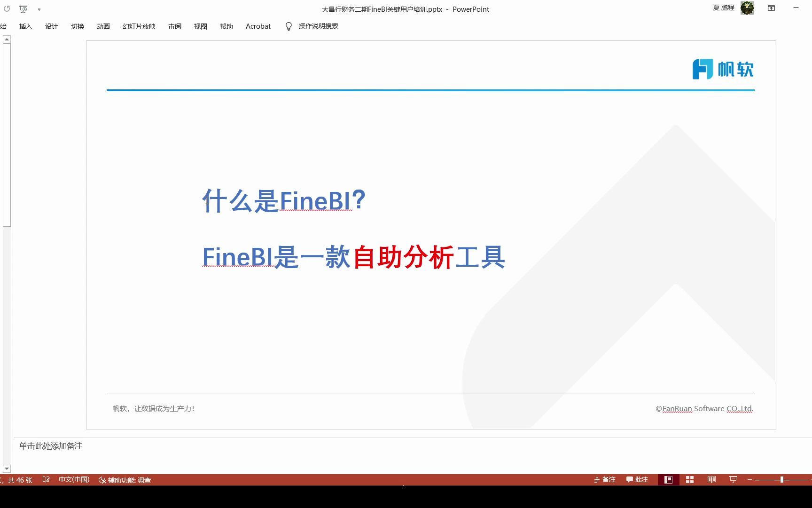Viewport: 812px width, 508px height.
Task: Click the redo/repeat icon in quick access toolbar
Action: click(7, 9)
